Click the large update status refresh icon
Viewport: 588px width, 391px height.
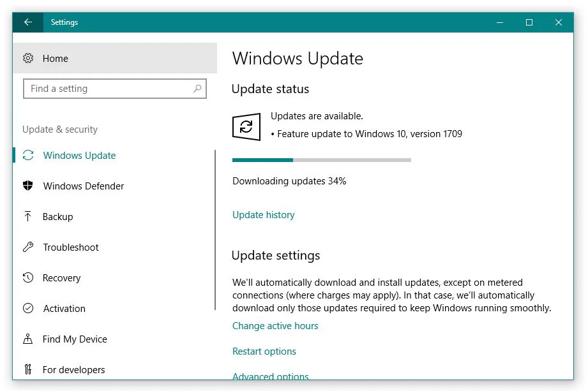tap(246, 126)
